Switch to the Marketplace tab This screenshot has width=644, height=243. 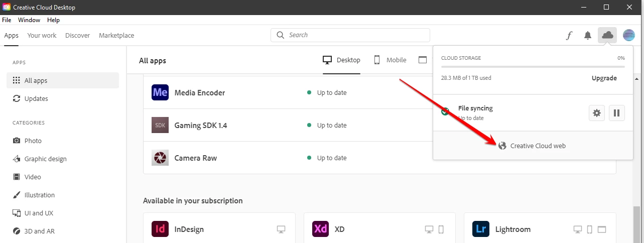(116, 35)
